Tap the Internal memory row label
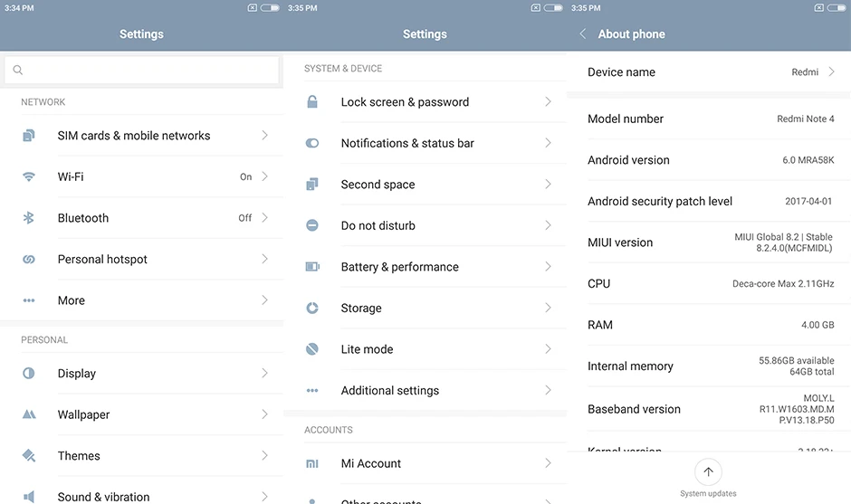851x504 pixels. click(631, 366)
